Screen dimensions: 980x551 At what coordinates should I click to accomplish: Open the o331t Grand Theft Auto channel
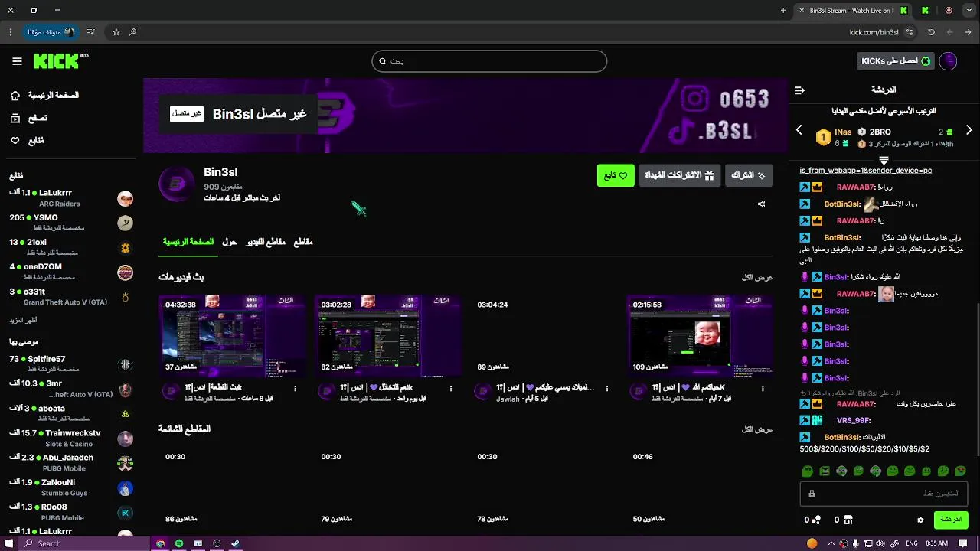point(71,297)
